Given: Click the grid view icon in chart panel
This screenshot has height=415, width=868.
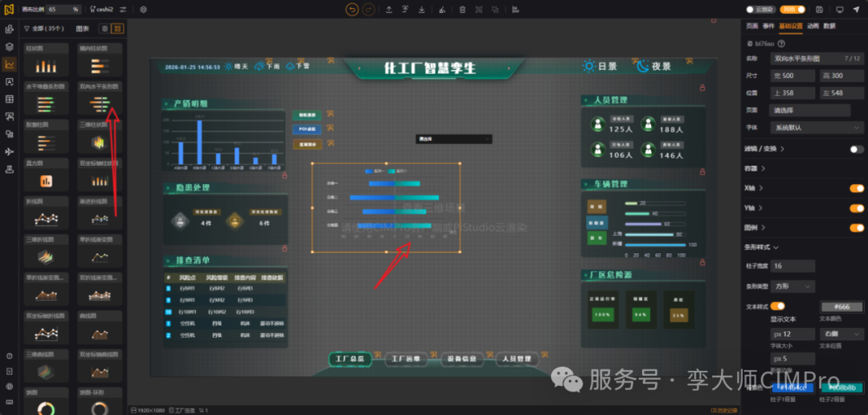Looking at the screenshot, I should pyautogui.click(x=117, y=29).
